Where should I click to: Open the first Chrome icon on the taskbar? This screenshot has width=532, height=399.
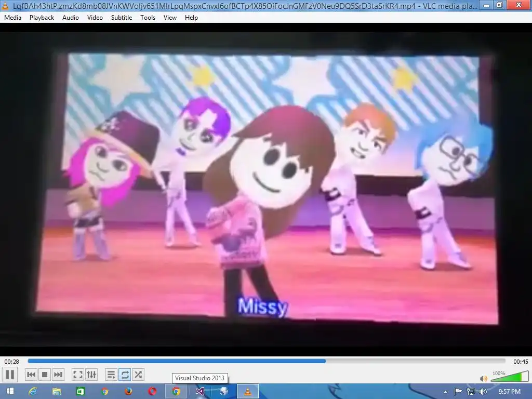click(104, 392)
